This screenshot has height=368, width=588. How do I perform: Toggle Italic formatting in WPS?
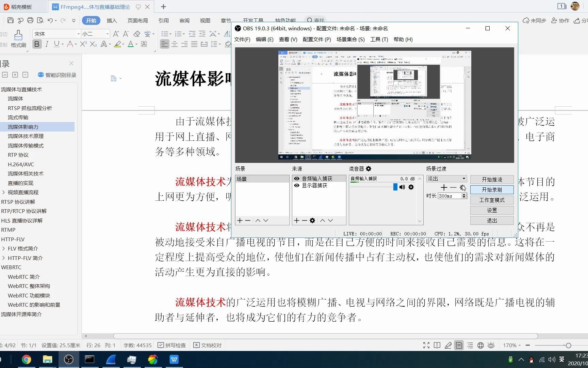click(47, 44)
